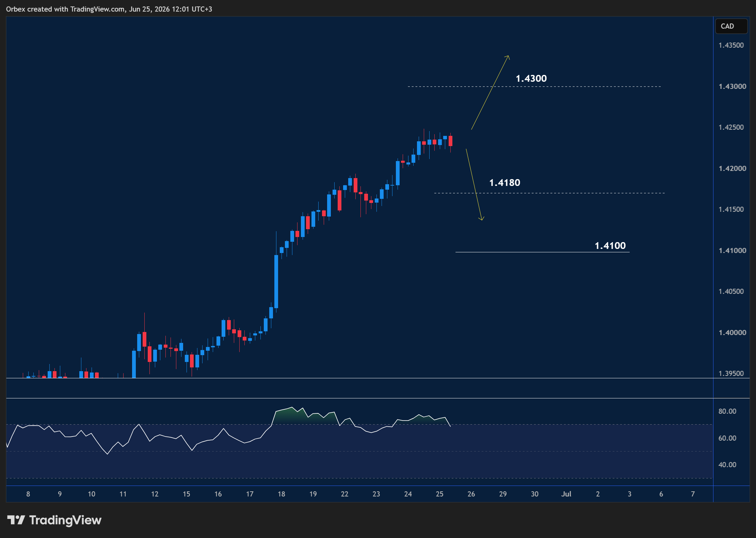This screenshot has height=538, width=756.
Task: Click the tall blue candle on the 18th
Action: [x=276, y=282]
